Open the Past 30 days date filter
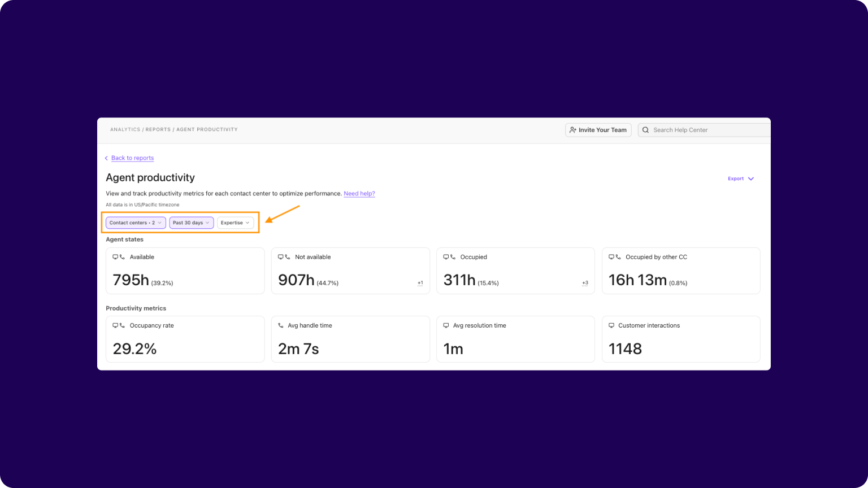The width and height of the screenshot is (868, 488). coord(192,223)
